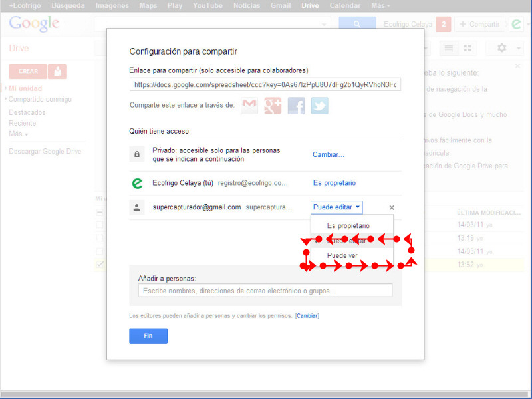Viewport: 532px width, 399px height.
Task: Click supercapturador@gmail.com email text
Action: [x=197, y=207]
